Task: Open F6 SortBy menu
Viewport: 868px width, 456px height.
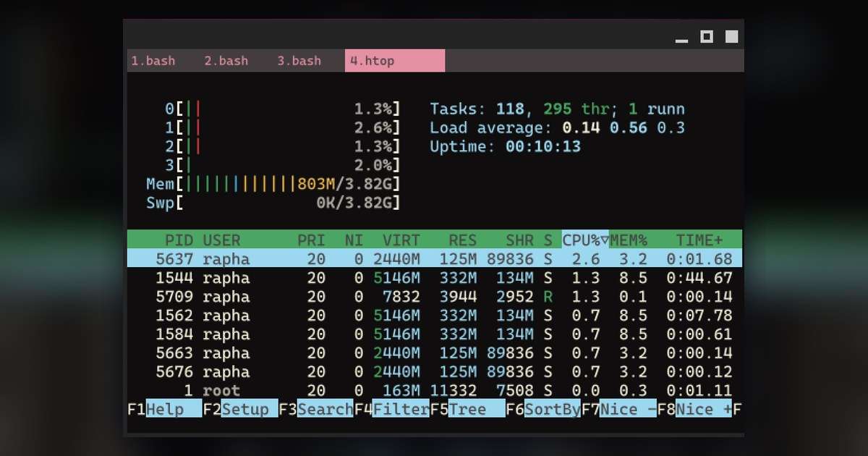Action: coord(543,410)
